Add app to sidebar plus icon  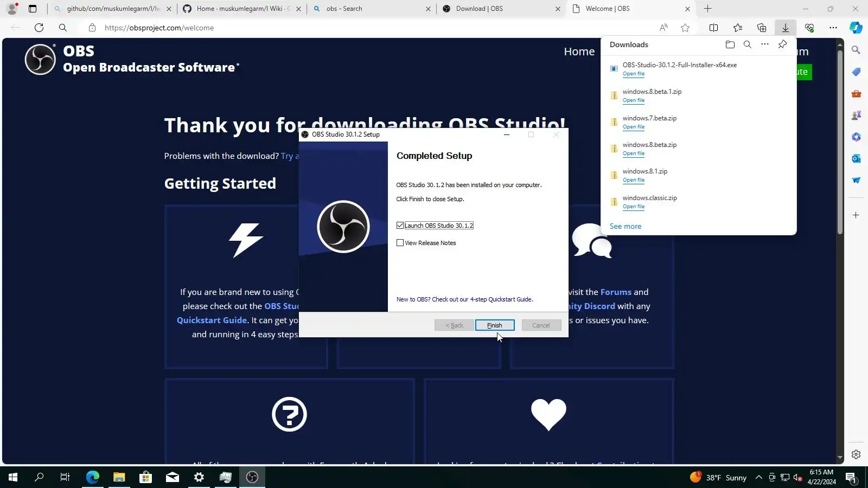tap(856, 215)
